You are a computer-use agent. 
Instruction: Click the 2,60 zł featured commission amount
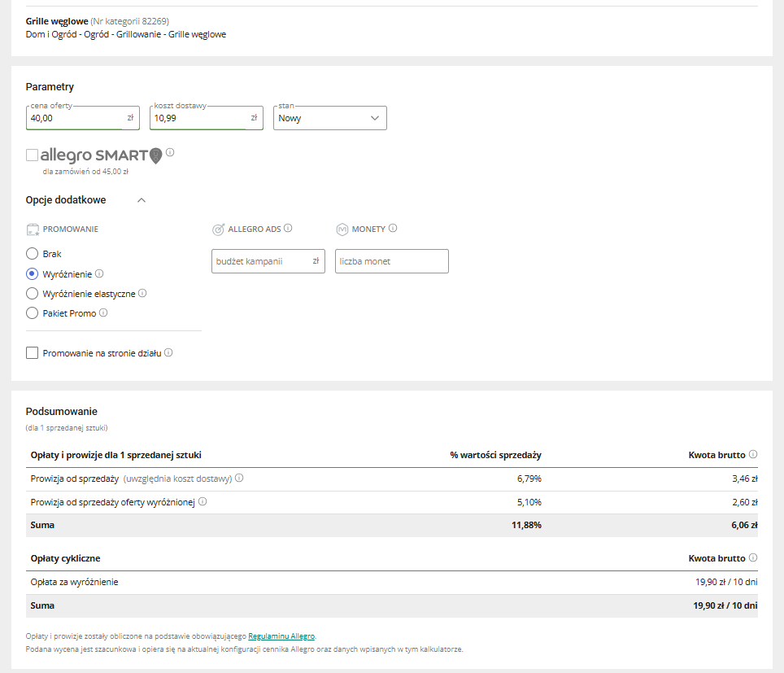pos(745,502)
